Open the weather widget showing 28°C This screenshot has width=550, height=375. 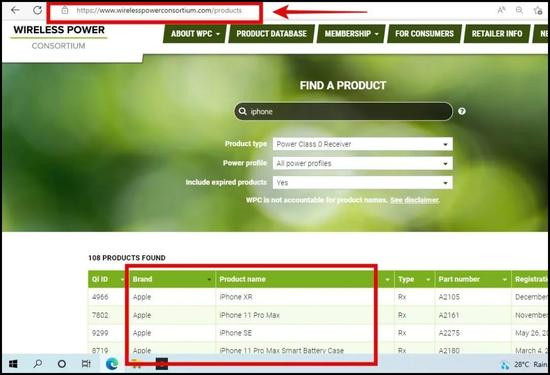(x=524, y=365)
